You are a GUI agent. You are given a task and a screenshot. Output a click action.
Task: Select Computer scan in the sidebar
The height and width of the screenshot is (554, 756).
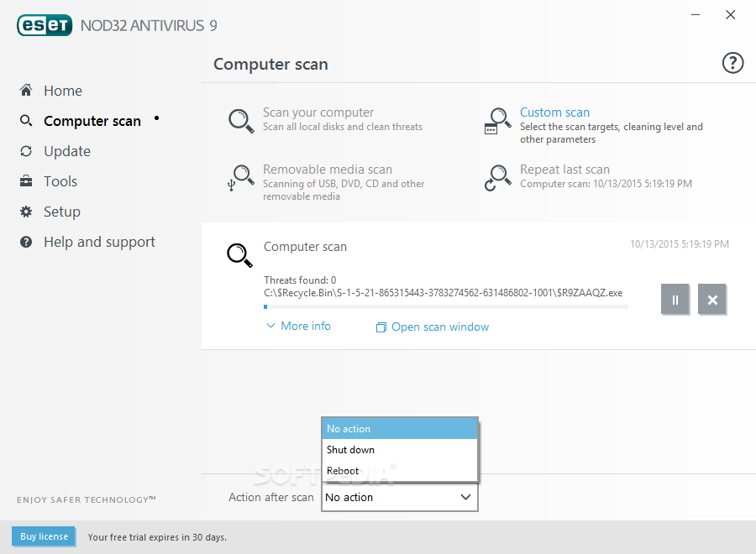92,121
